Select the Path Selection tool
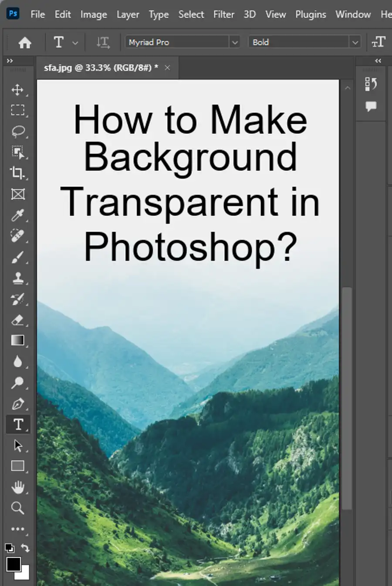The image size is (392, 586). (17, 445)
